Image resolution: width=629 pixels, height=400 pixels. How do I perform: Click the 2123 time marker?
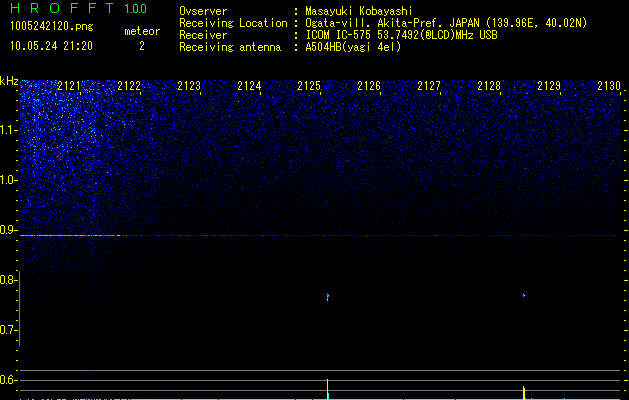click(x=189, y=86)
